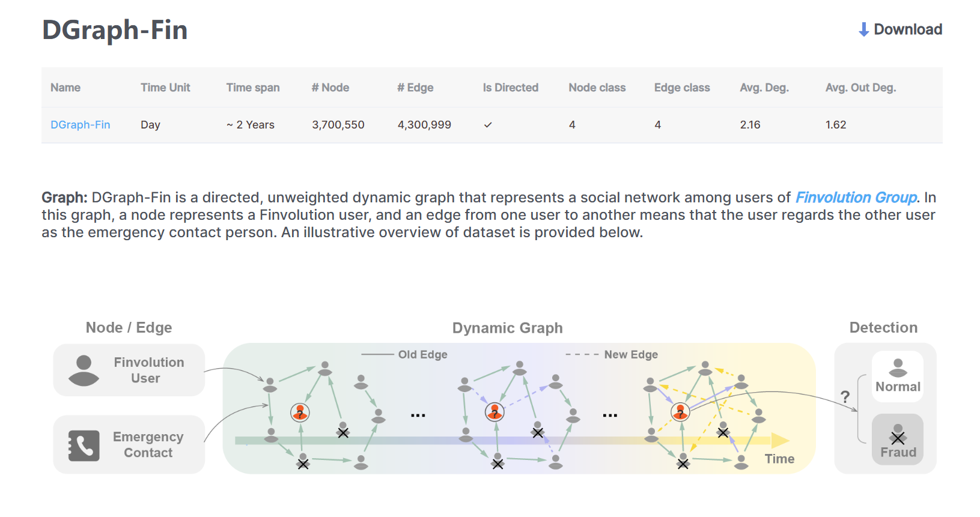
Task: Click the # Edge column header
Action: pyautogui.click(x=415, y=88)
